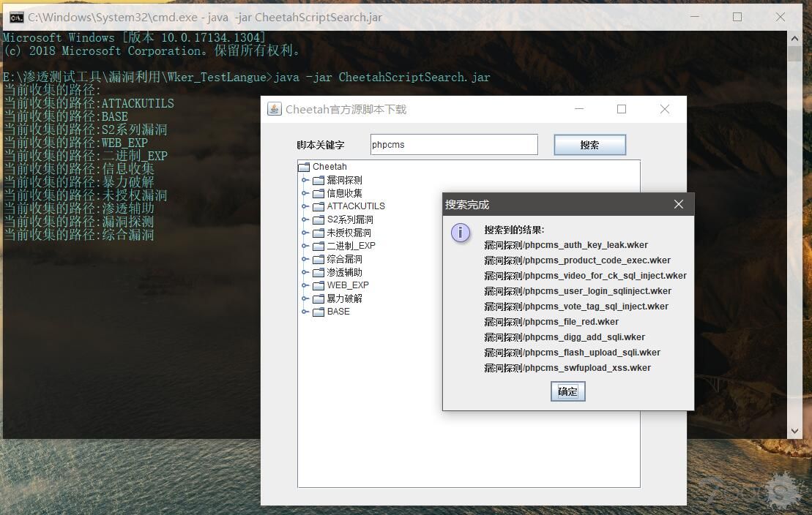The height and width of the screenshot is (515, 812).
Task: Click the 二进制_EXP folder icon
Action: pos(319,246)
